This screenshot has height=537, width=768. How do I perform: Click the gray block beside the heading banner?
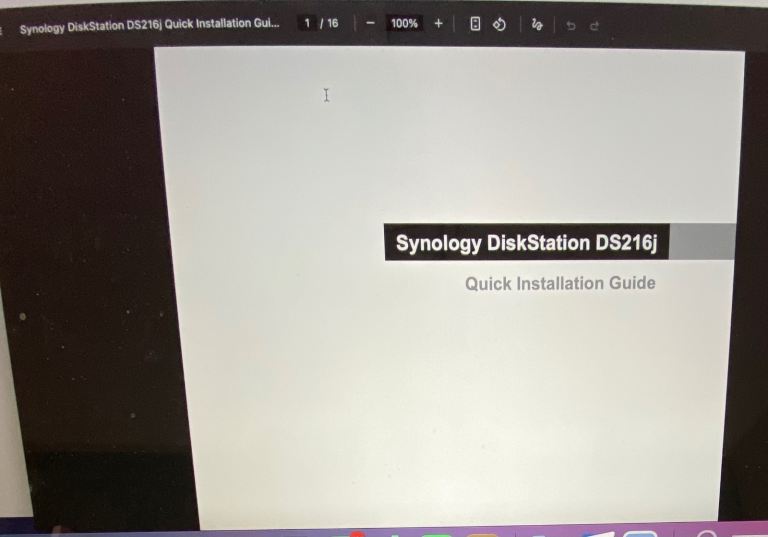pyautogui.click(x=702, y=242)
